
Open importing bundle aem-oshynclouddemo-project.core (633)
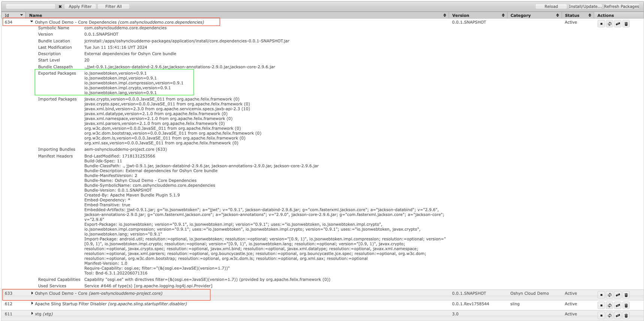(126, 149)
